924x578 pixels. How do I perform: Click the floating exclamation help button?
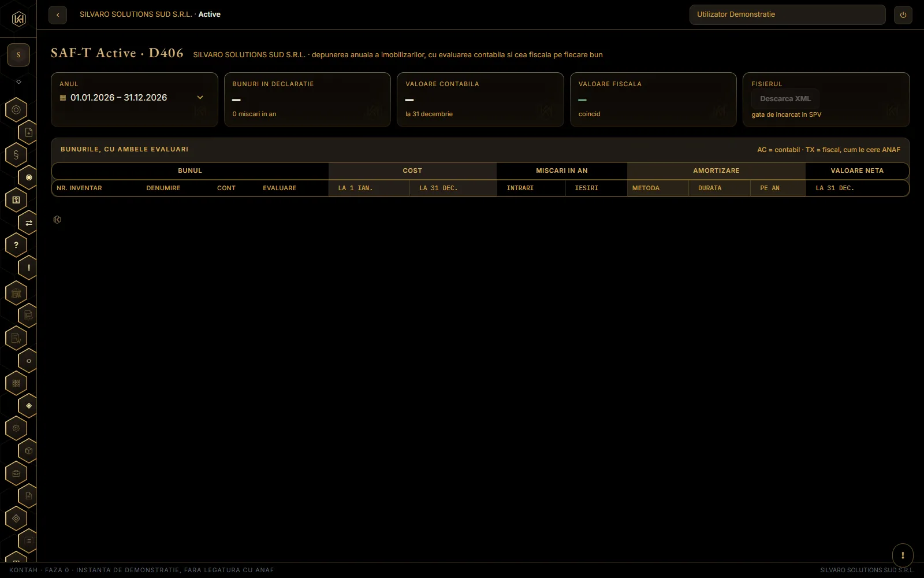tap(903, 555)
